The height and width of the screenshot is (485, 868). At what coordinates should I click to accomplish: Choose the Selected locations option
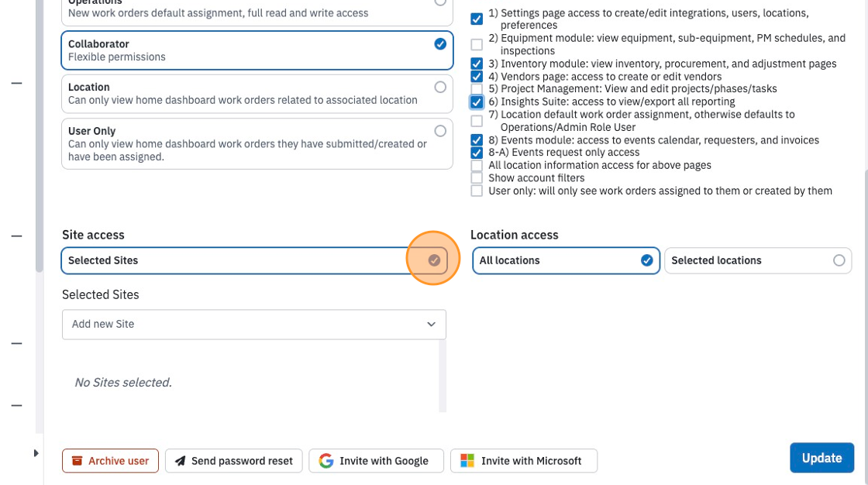[x=758, y=261]
